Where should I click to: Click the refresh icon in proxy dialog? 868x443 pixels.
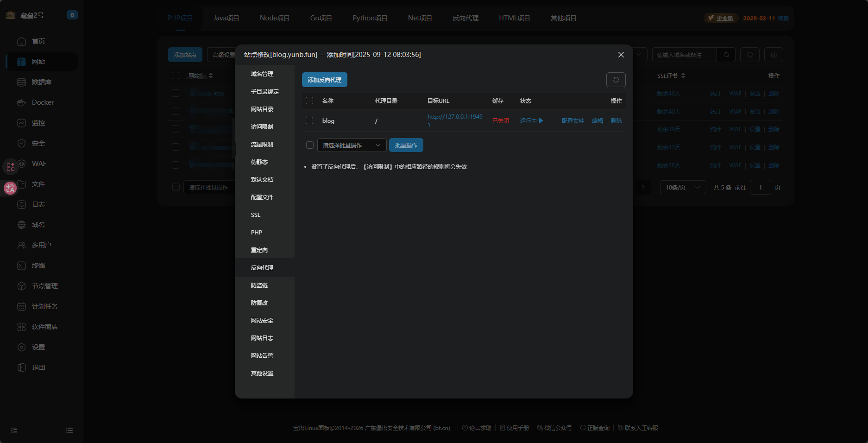pyautogui.click(x=616, y=80)
